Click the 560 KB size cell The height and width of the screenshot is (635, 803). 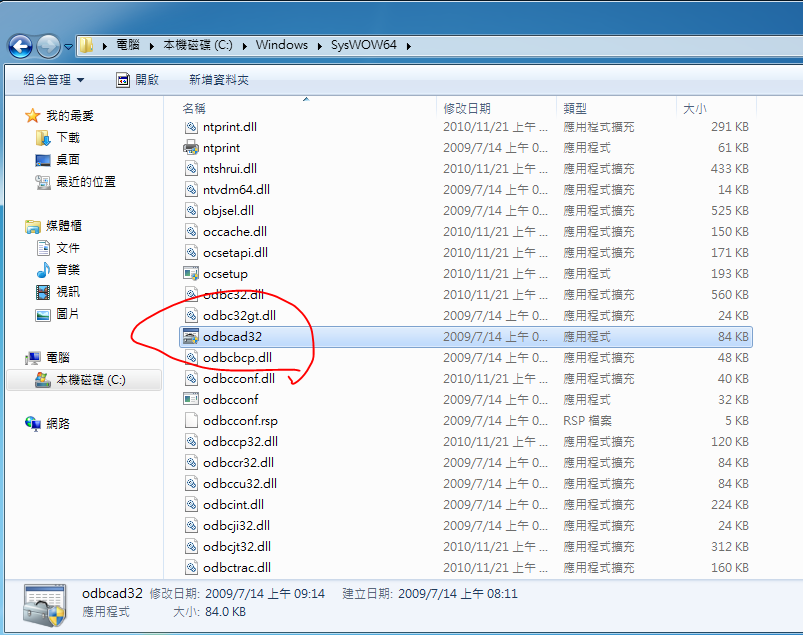(730, 294)
